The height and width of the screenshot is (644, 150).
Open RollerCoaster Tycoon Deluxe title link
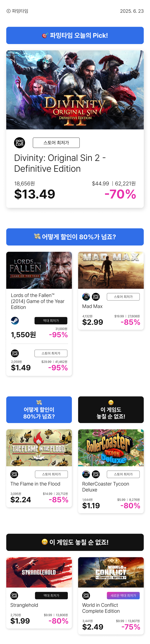106,487
